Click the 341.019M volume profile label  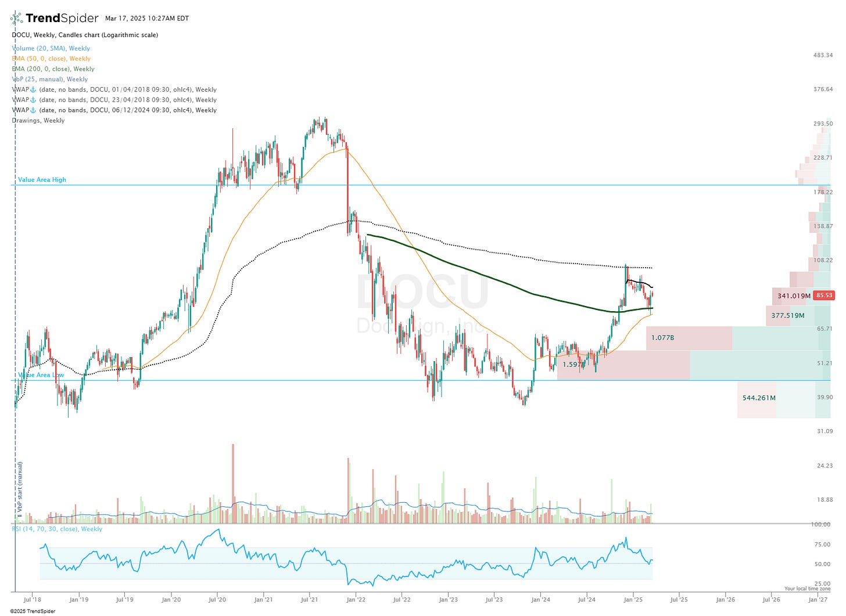click(x=794, y=296)
